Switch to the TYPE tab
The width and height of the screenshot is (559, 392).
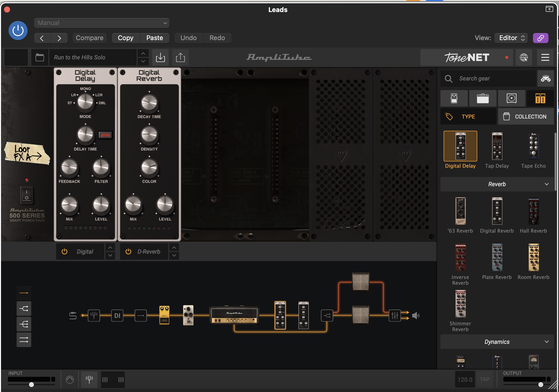[468, 117]
